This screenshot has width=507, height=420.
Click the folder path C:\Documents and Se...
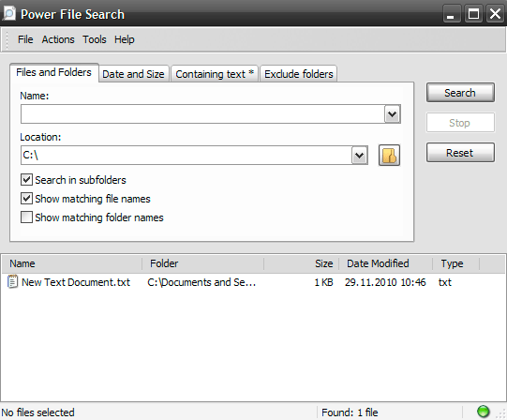[x=201, y=282]
